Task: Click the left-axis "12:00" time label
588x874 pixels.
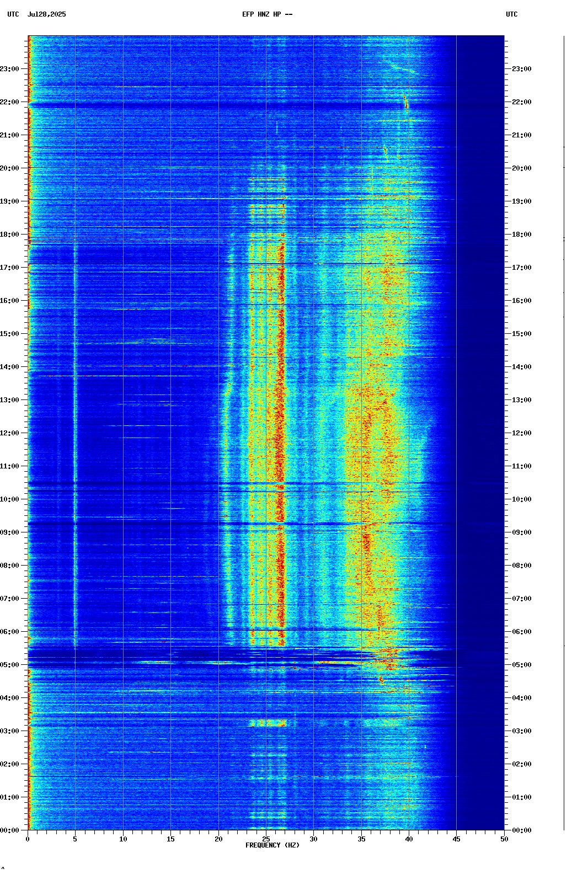Action: [x=9, y=433]
